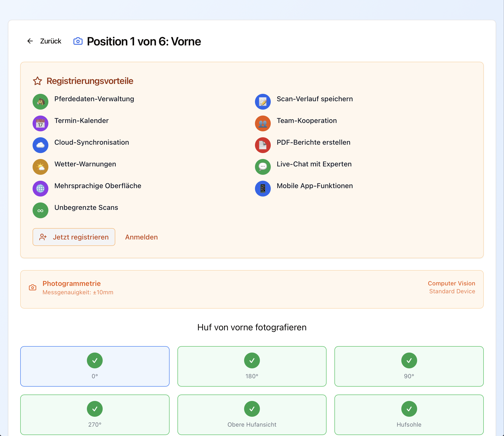
Task: Click the globe icon for Mehrsprachige Oberfläche
Action: click(40, 189)
